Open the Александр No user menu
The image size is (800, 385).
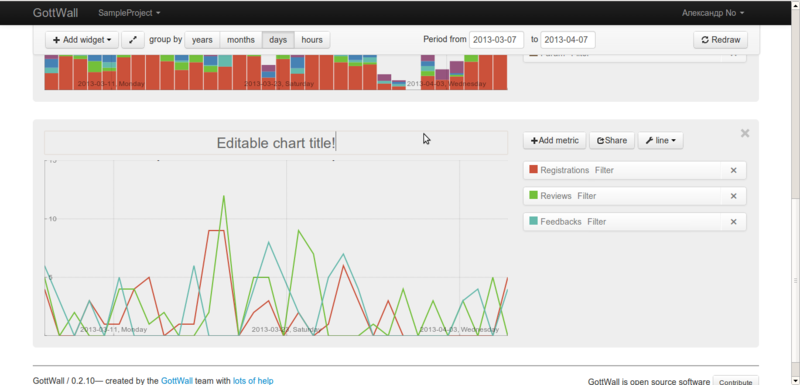(713, 13)
